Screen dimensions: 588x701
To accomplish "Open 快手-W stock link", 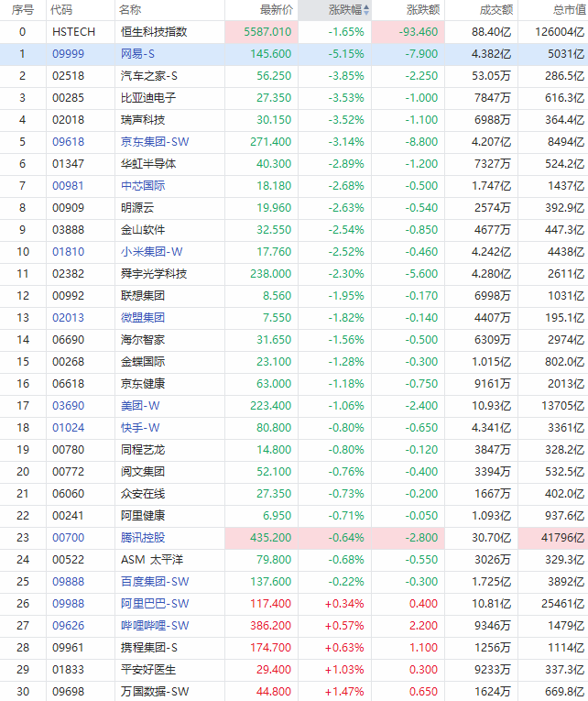I will 140,427.
